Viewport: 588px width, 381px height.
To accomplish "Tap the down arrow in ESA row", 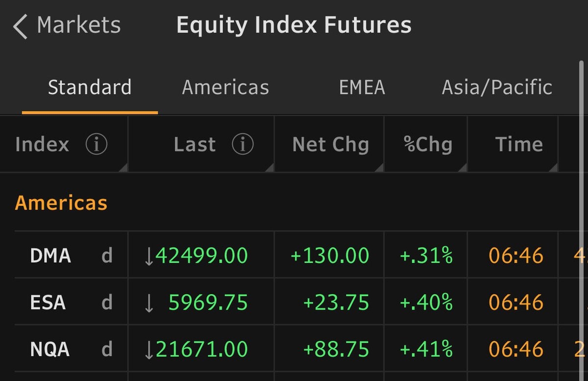I will pos(149,304).
